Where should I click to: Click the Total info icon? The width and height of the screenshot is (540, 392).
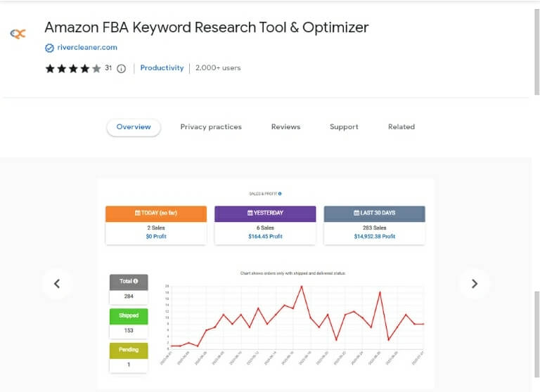[x=136, y=281]
